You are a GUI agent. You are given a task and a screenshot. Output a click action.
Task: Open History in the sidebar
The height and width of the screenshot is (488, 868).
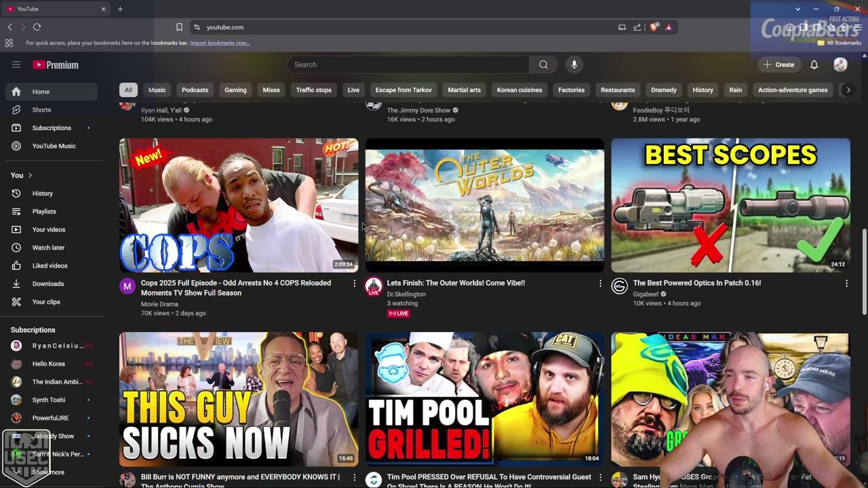click(x=52, y=194)
